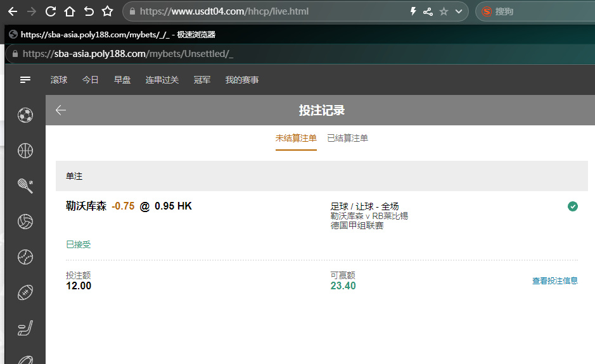Click the green accepted checkmark on bet

(573, 206)
